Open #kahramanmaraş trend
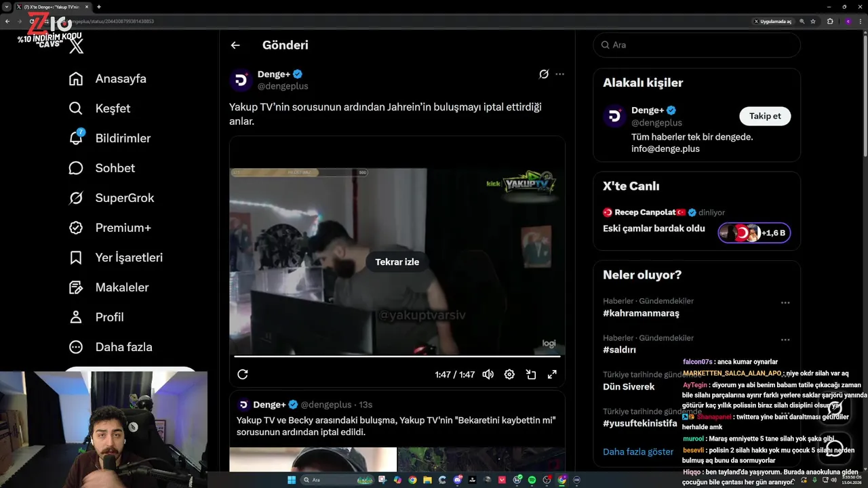Viewport: 868px width, 488px height. click(x=641, y=313)
